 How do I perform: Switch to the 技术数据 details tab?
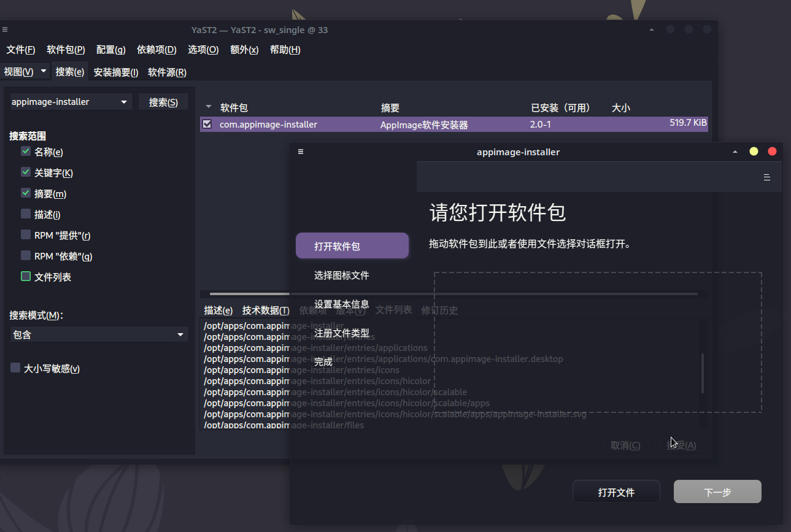(x=266, y=310)
